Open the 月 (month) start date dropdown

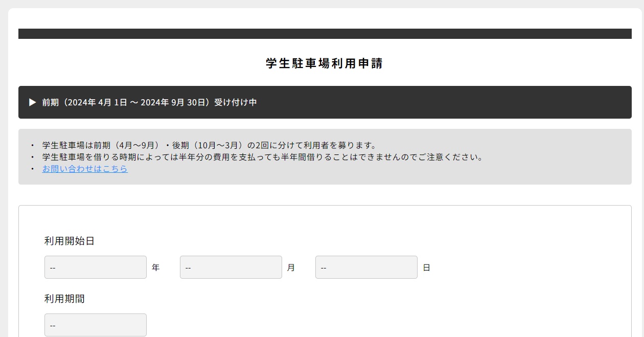pyautogui.click(x=231, y=267)
